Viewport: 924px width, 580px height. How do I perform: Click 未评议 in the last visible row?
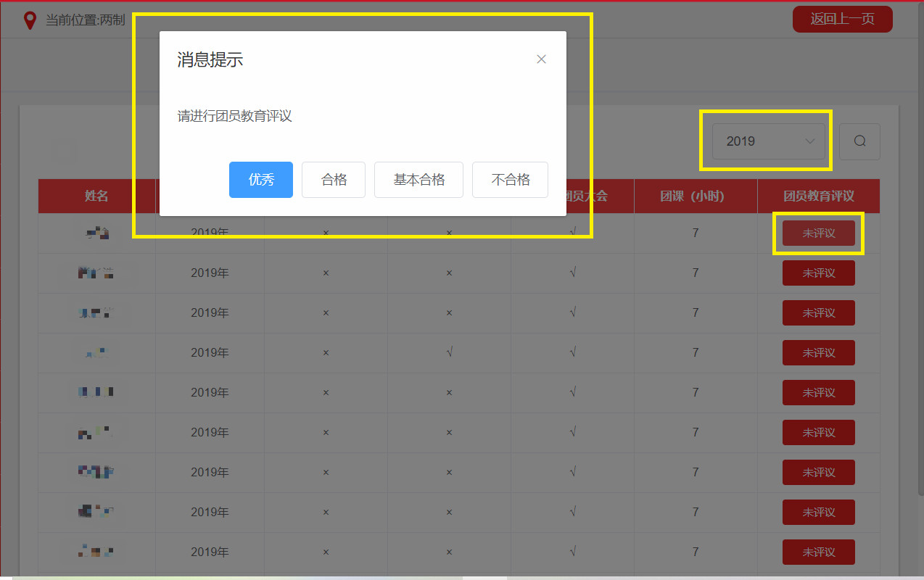point(818,552)
